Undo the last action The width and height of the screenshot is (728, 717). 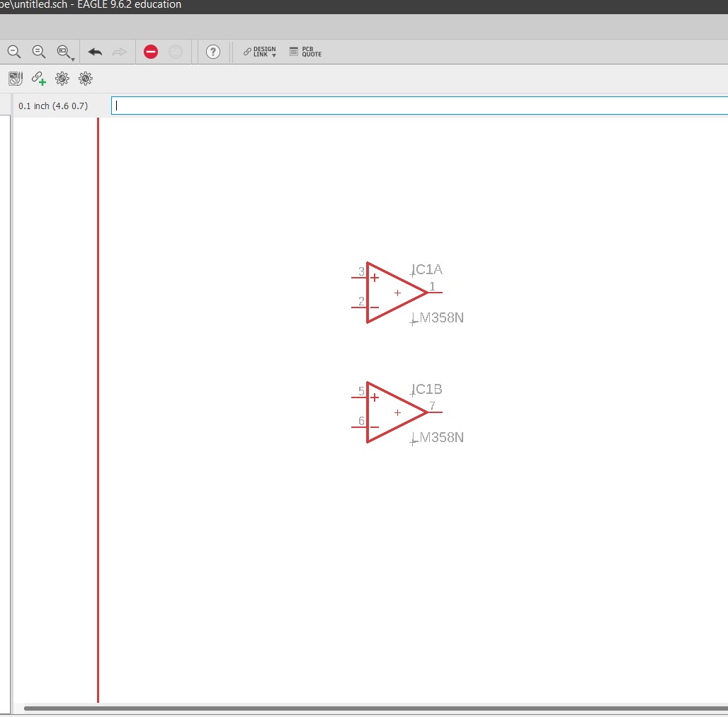coord(95,52)
